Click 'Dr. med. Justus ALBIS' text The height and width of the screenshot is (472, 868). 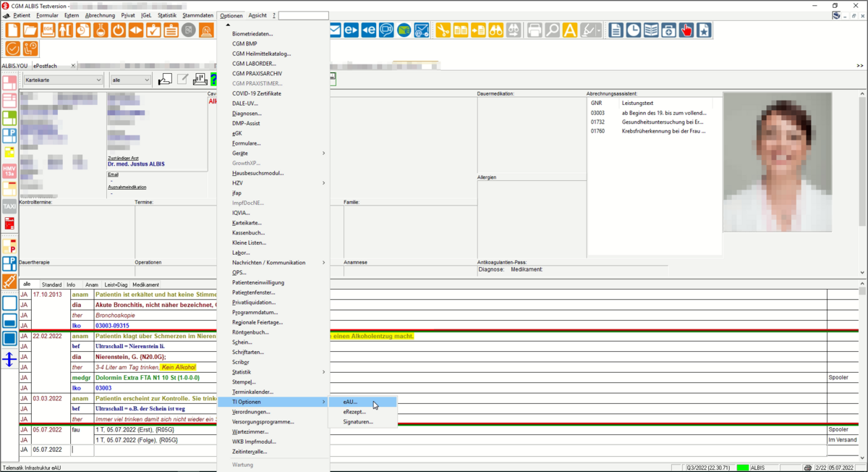(x=136, y=164)
